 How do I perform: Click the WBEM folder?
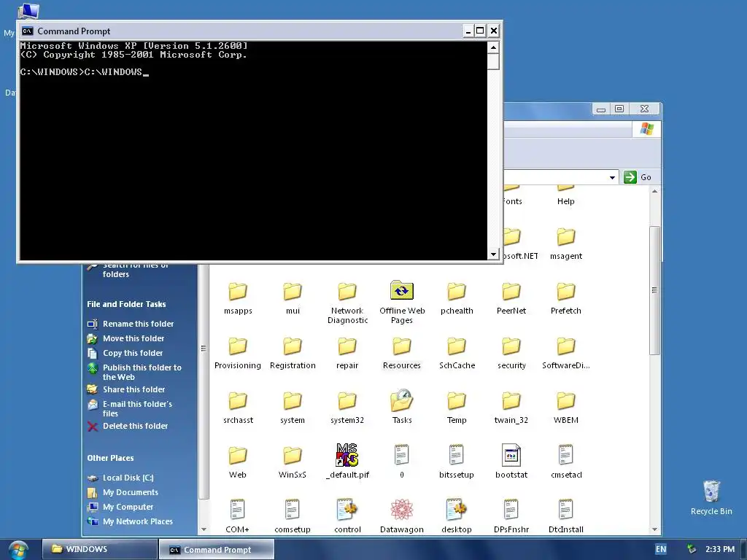(566, 407)
